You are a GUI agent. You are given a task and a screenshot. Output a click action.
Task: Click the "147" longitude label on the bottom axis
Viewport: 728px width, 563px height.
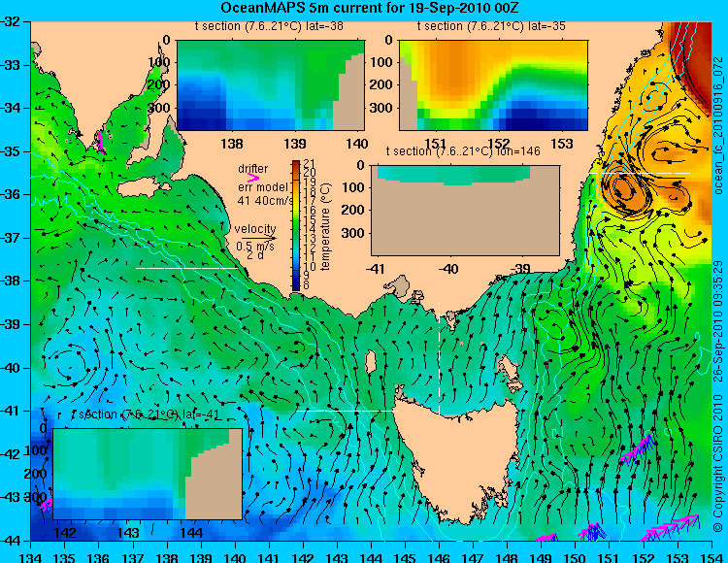click(473, 557)
